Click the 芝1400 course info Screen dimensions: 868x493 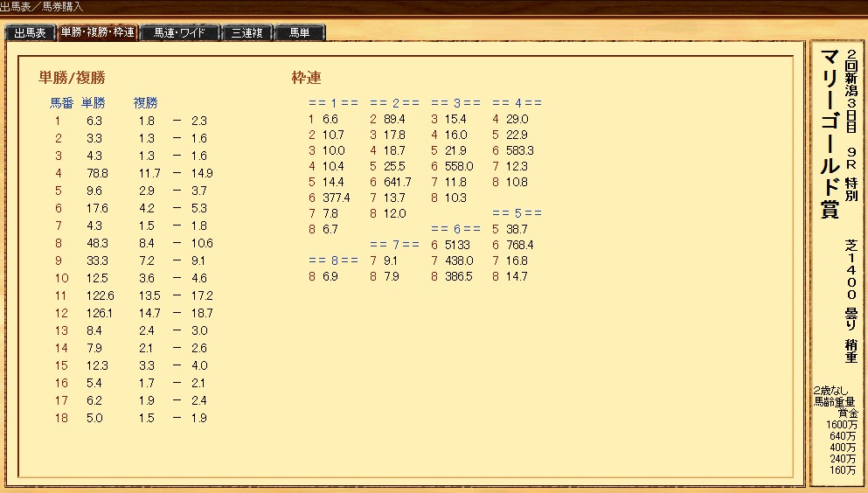click(851, 269)
